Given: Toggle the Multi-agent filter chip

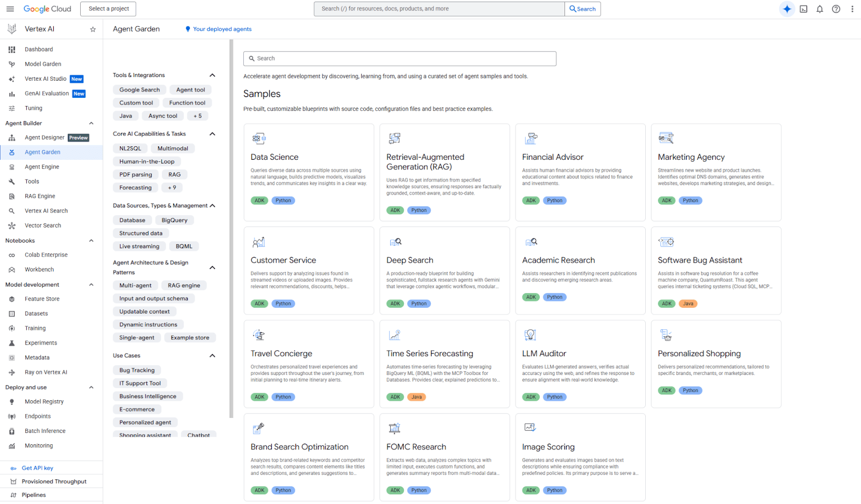Looking at the screenshot, I should click(x=136, y=286).
